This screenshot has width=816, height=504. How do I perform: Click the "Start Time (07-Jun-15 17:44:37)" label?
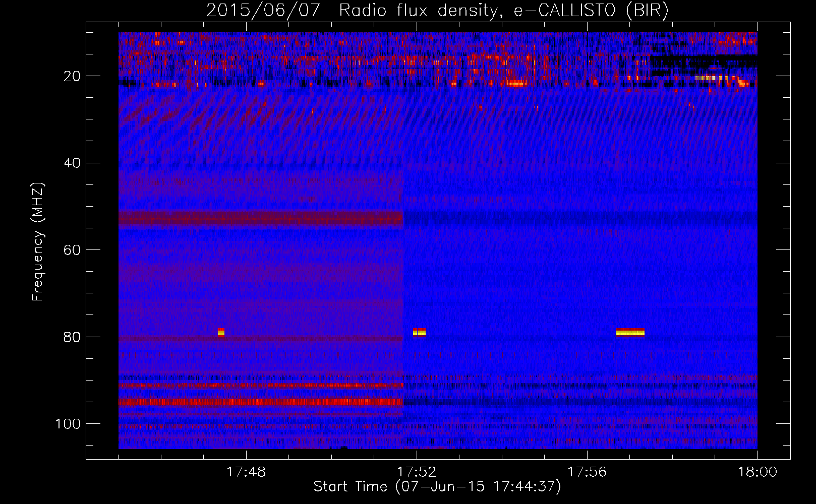pyautogui.click(x=437, y=487)
